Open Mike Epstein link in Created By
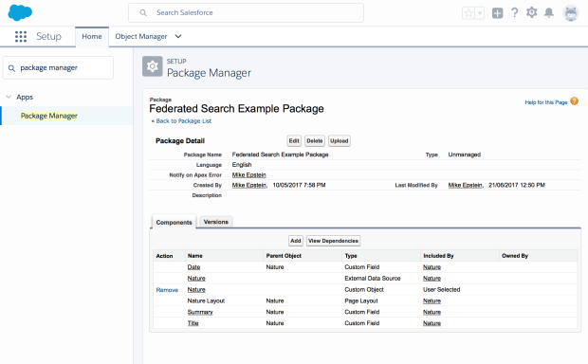The height and width of the screenshot is (364, 588). pos(249,185)
